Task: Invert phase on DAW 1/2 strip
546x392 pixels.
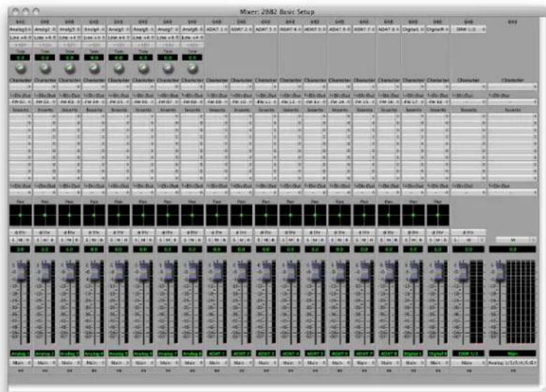Action: [x=468, y=232]
